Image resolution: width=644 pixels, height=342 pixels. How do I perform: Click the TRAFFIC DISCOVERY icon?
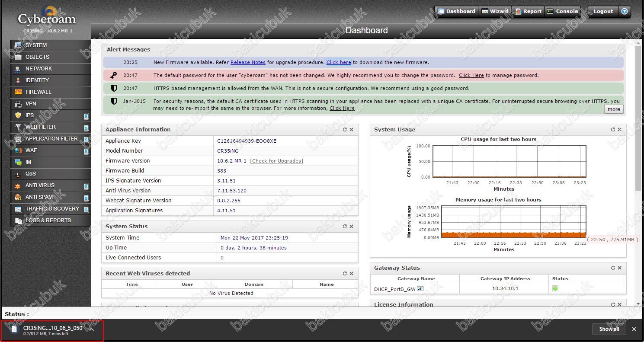pos(18,209)
